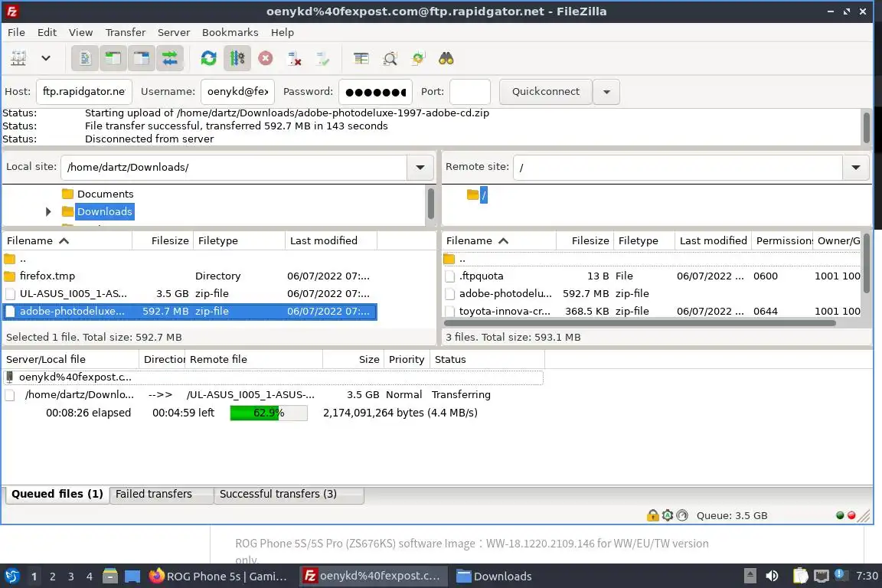The width and height of the screenshot is (882, 588).
Task: Click the Quickconnect button
Action: tap(546, 92)
